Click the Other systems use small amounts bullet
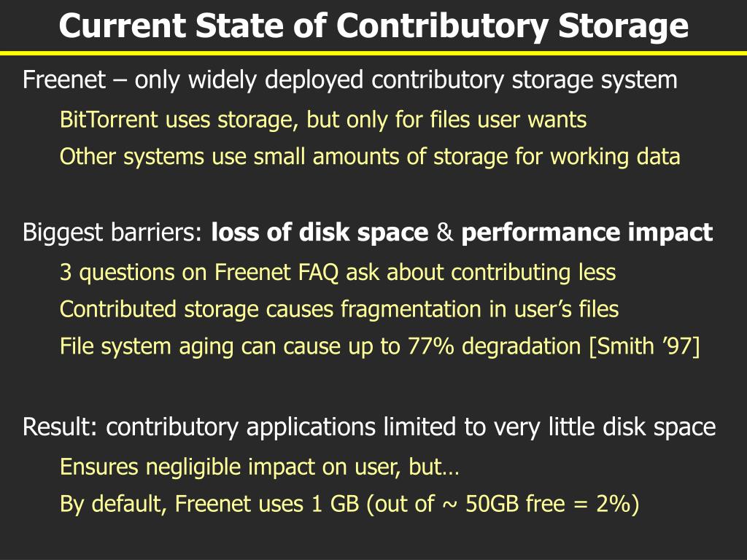Image resolution: width=747 pixels, height=560 pixels. pyautogui.click(x=370, y=157)
